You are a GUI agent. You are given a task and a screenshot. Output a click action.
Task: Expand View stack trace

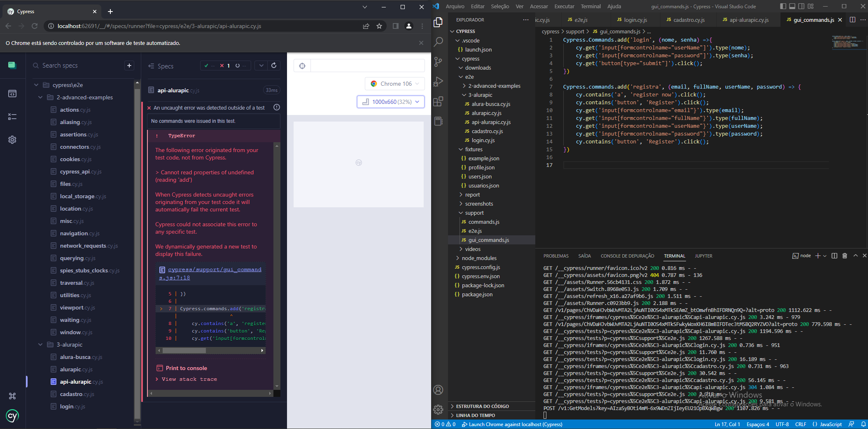pyautogui.click(x=187, y=379)
